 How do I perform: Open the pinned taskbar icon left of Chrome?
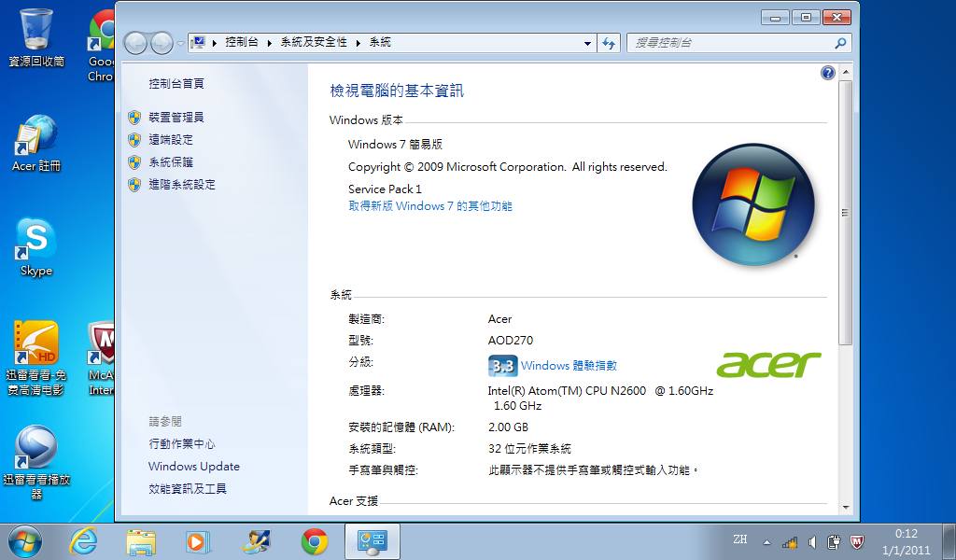[256, 541]
